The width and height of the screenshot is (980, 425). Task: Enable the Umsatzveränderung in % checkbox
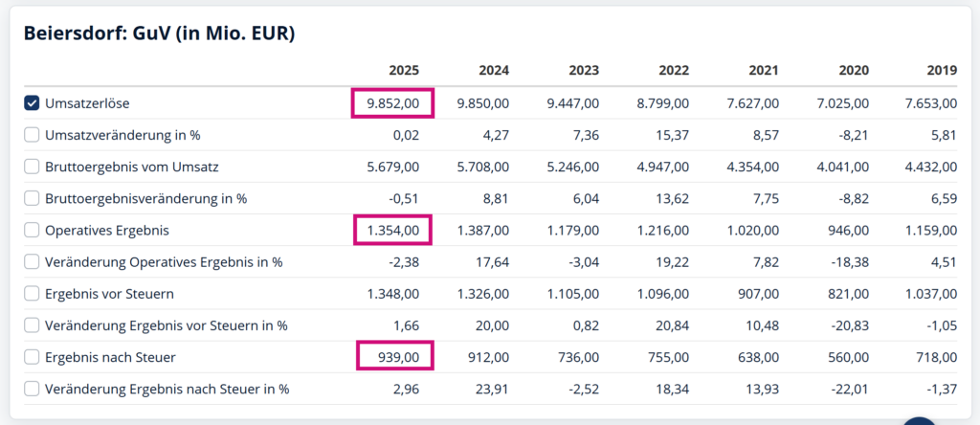[x=32, y=135]
